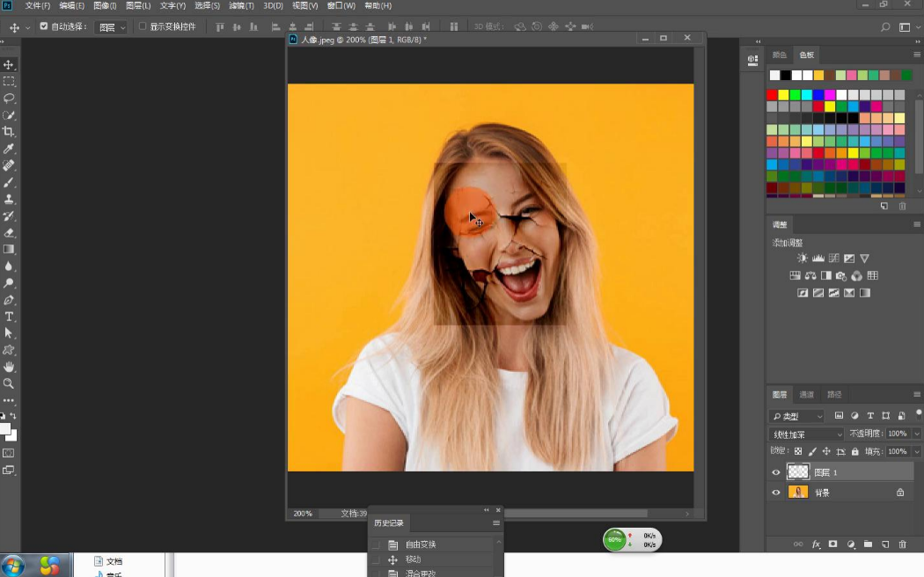This screenshot has width=924, height=577.
Task: Add a Levels adjustment
Action: [x=818, y=258]
